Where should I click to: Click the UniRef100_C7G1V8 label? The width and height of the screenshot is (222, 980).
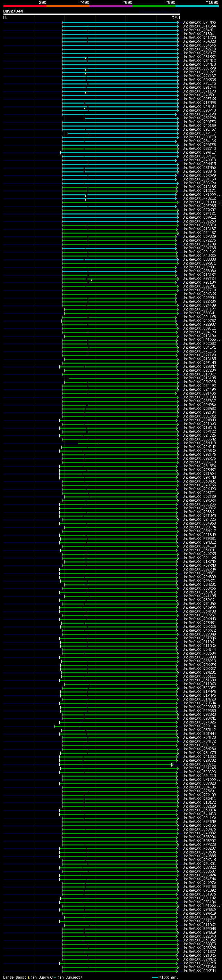[x=199, y=114]
